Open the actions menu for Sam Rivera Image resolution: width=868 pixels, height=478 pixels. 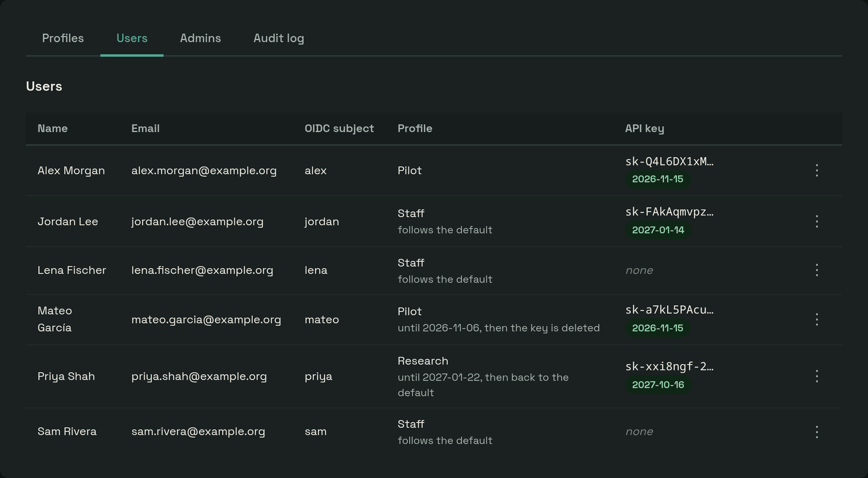point(817,432)
